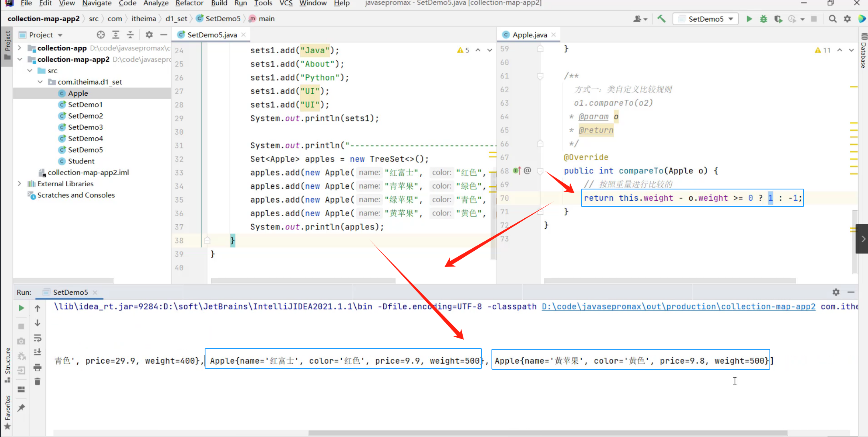The height and width of the screenshot is (437, 868).
Task: Expand the collection-app module node
Action: click(19, 48)
